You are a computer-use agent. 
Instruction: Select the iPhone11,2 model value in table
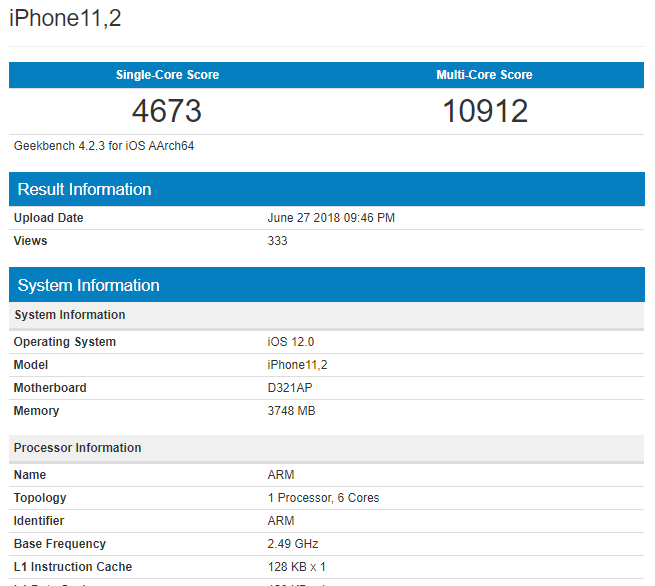coord(297,365)
